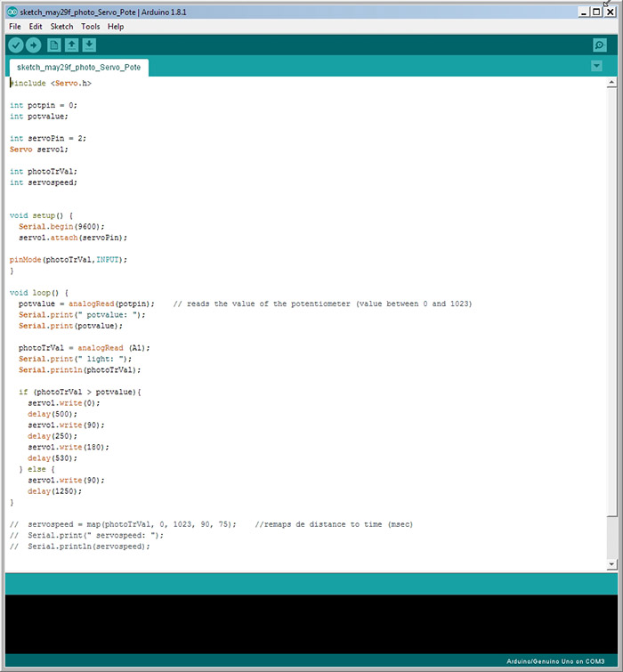This screenshot has height=672, width=623.
Task: Click the 'potvalue = analogRead(potpin);' statement
Action: click(x=86, y=304)
